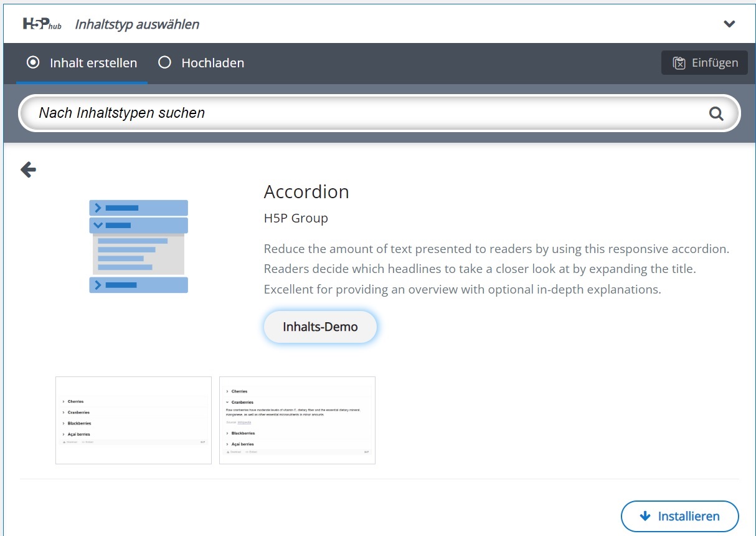Click the magnifier search icon
The image size is (756, 536).
click(716, 113)
